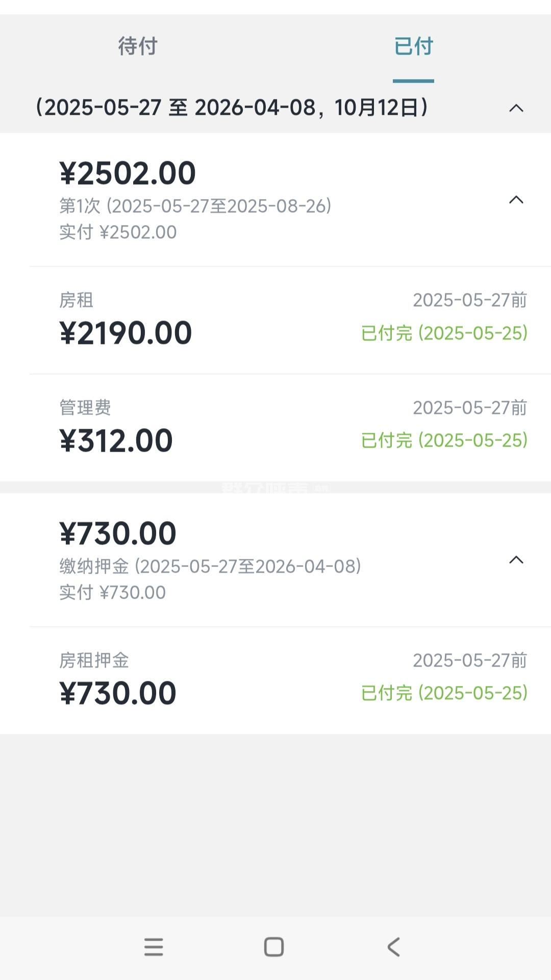551x980 pixels.
Task: Collapse the ¥2502.00 first payment section
Action: 516,200
